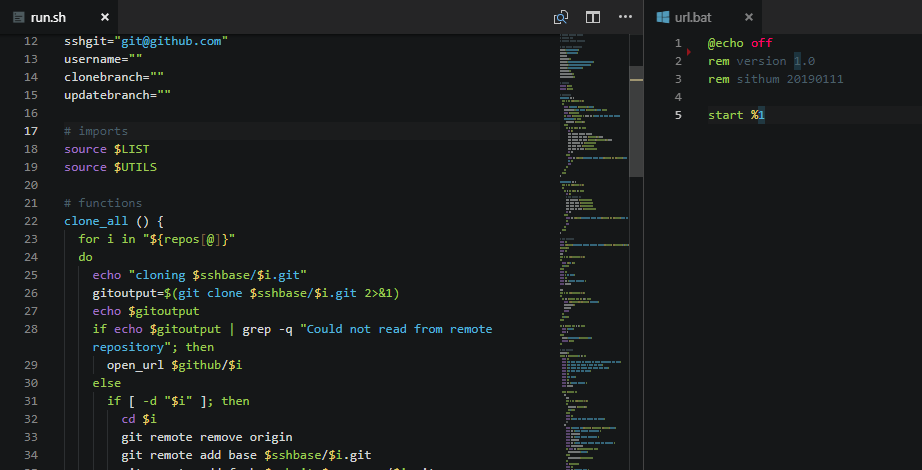Click "source $UTILS" line
922x470 pixels.
click(111, 167)
